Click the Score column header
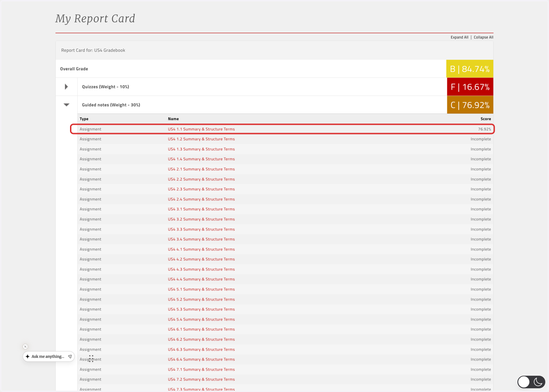 click(x=486, y=119)
